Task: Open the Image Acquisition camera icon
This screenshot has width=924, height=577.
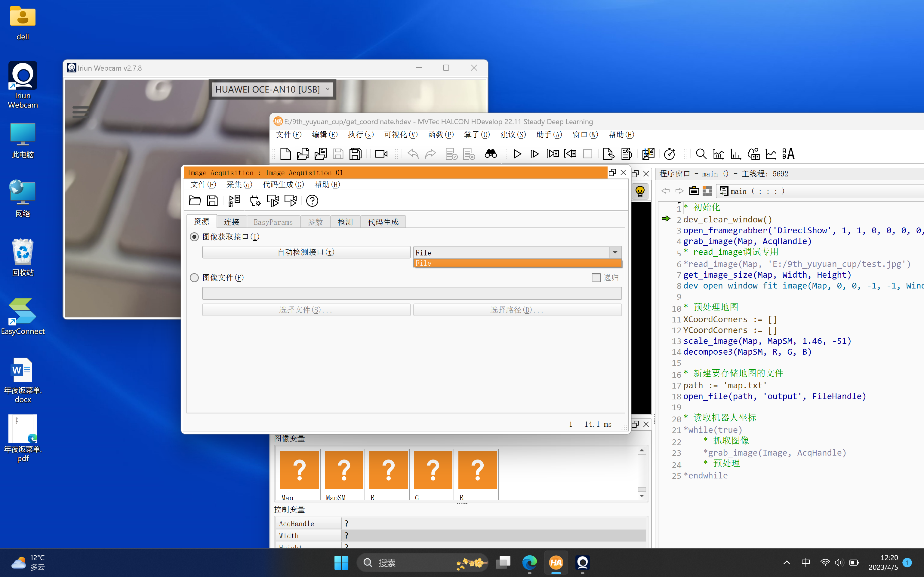Action: tap(381, 154)
